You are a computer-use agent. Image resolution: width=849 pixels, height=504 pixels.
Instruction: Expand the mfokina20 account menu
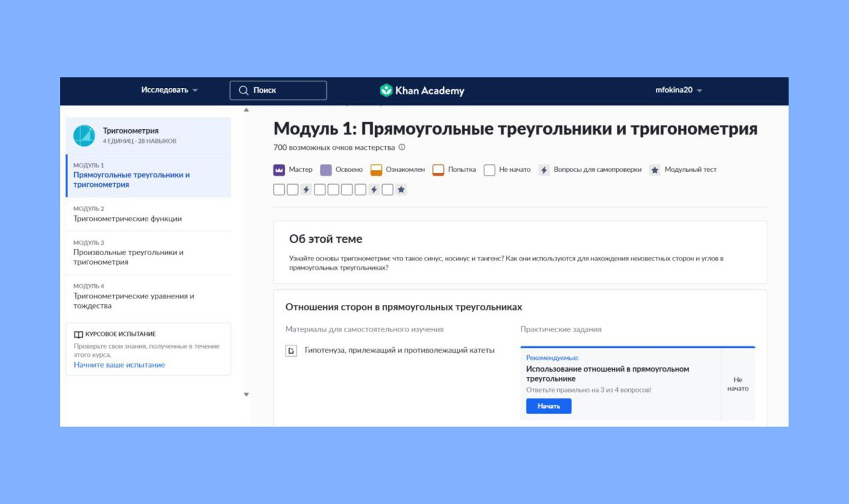click(678, 90)
